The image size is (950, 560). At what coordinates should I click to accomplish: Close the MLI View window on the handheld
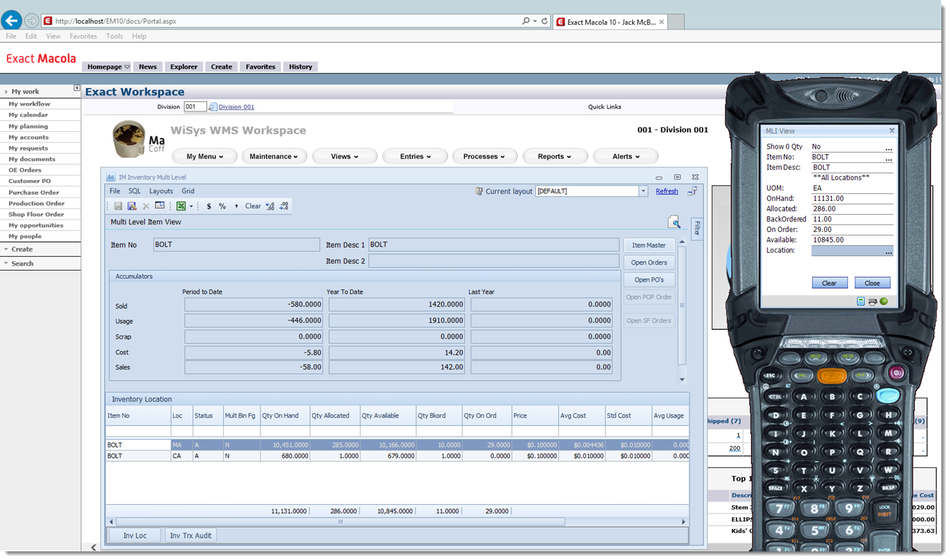[891, 131]
